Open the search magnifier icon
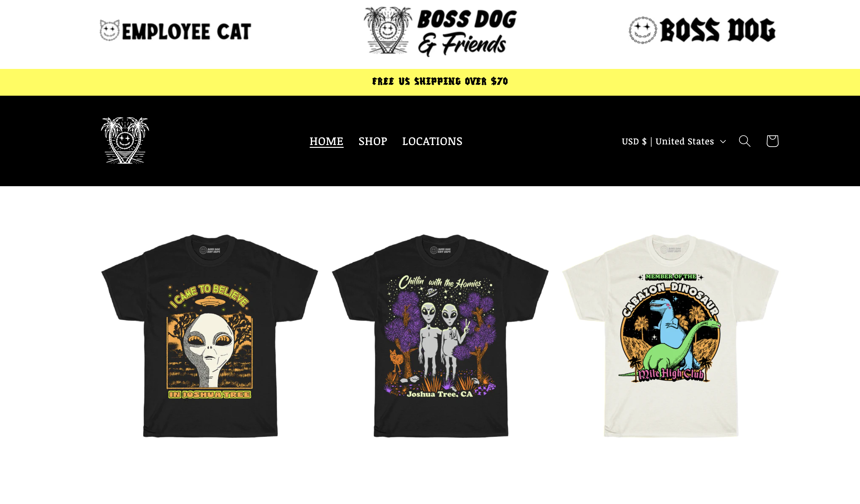Image resolution: width=860 pixels, height=504 pixels. coord(744,141)
